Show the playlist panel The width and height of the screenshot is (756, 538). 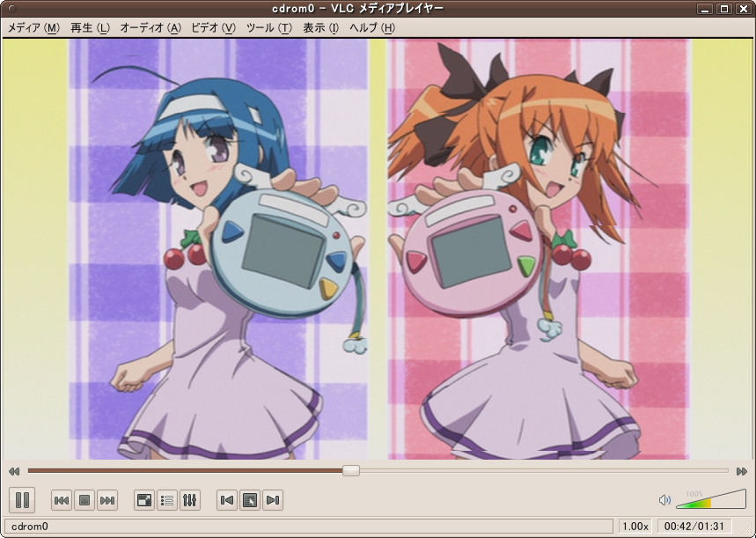(x=167, y=500)
